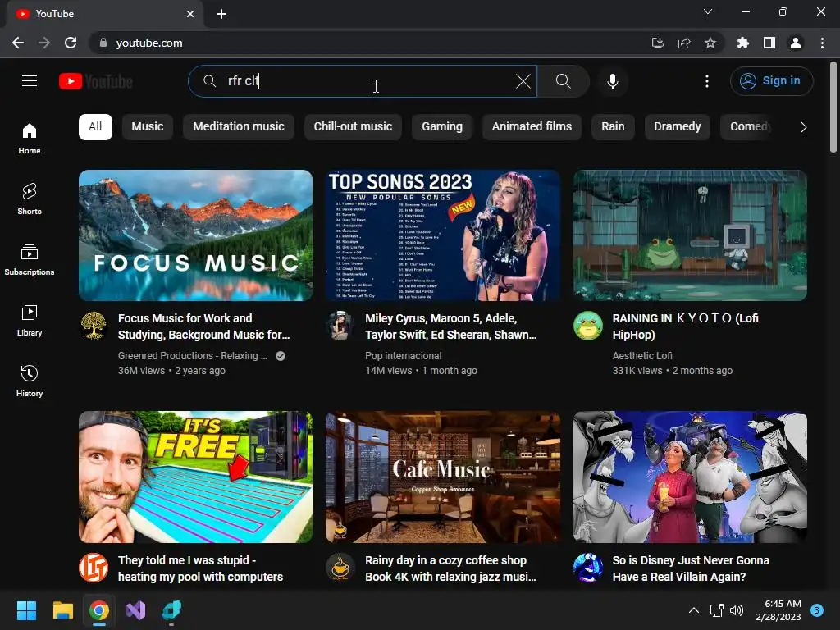Click coffee cup channel avatar
Screen dimensions: 840x630
[340, 568]
